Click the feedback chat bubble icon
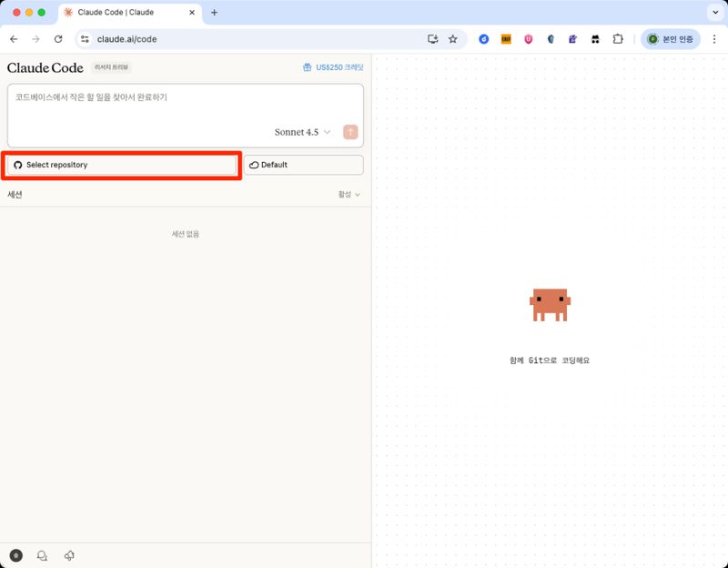Image resolution: width=728 pixels, height=568 pixels. click(x=42, y=555)
